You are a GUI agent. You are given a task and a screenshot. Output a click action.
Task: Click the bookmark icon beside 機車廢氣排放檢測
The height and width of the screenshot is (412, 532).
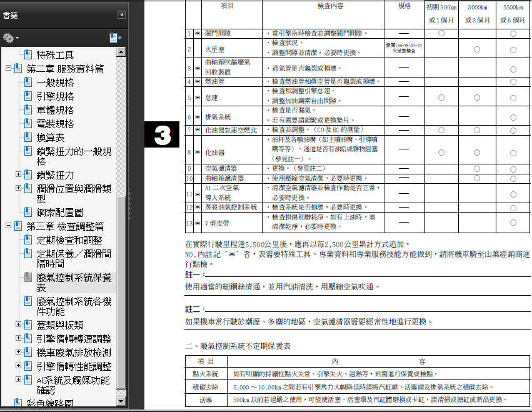pyautogui.click(x=29, y=352)
